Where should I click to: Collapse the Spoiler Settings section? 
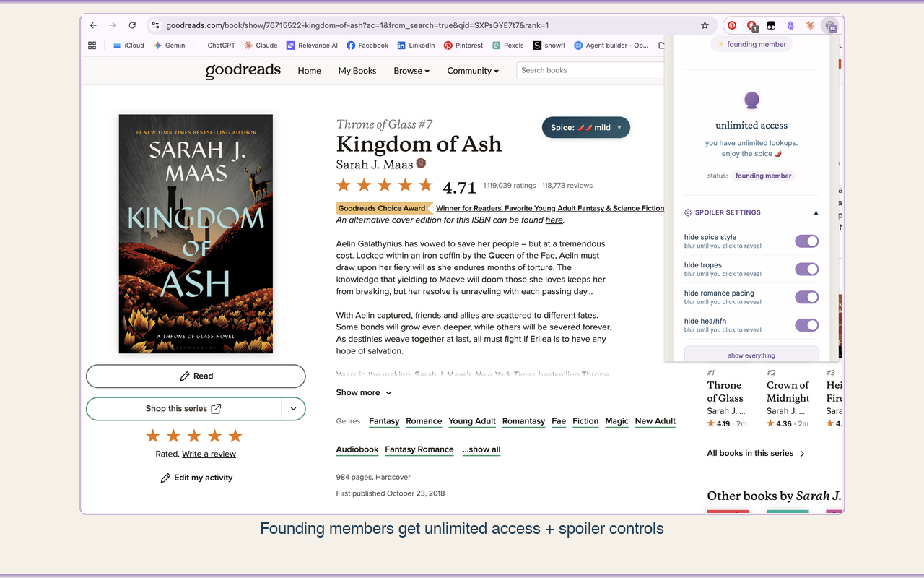tap(816, 212)
